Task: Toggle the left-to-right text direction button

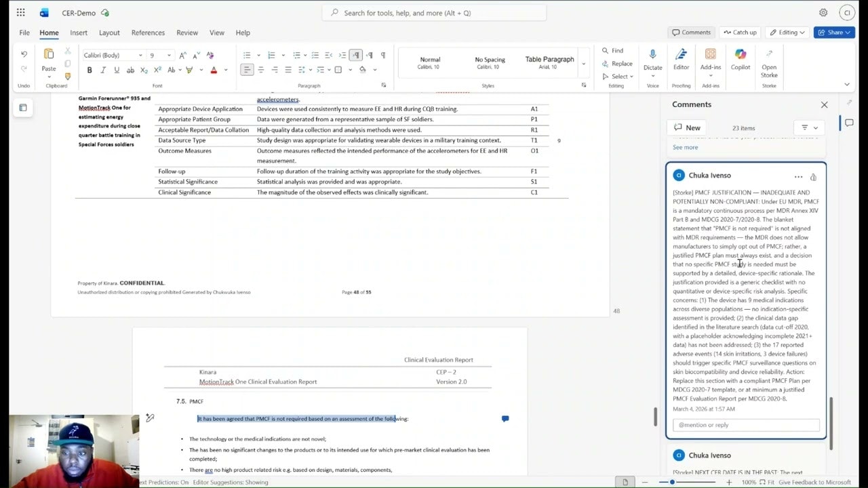Action: (x=356, y=56)
